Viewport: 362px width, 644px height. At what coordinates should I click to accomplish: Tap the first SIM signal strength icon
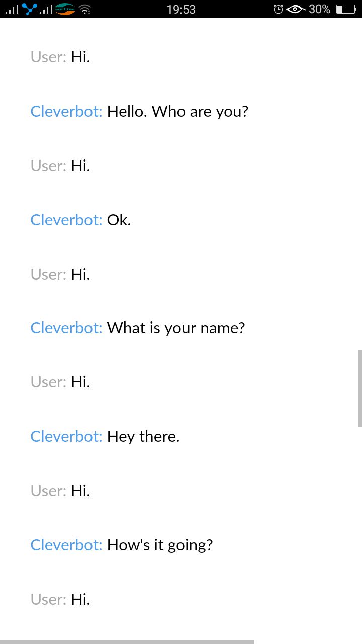pos(12,9)
